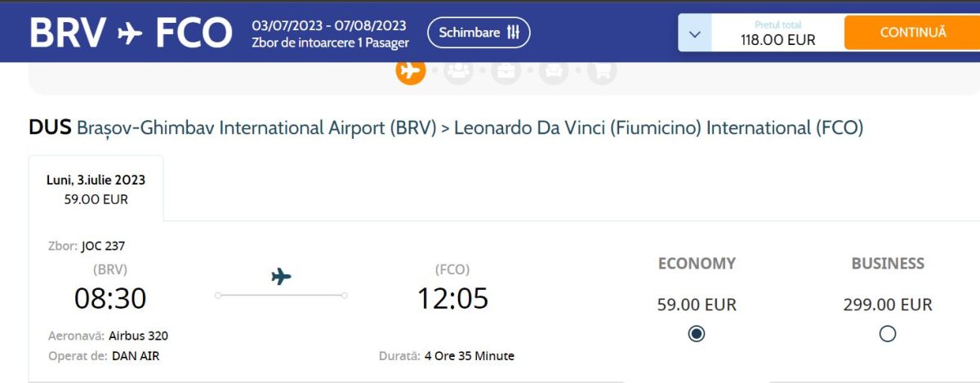Screen dimensions: 980x383
Task: Select the Economy 59.00 EUR fare
Action: click(x=697, y=333)
